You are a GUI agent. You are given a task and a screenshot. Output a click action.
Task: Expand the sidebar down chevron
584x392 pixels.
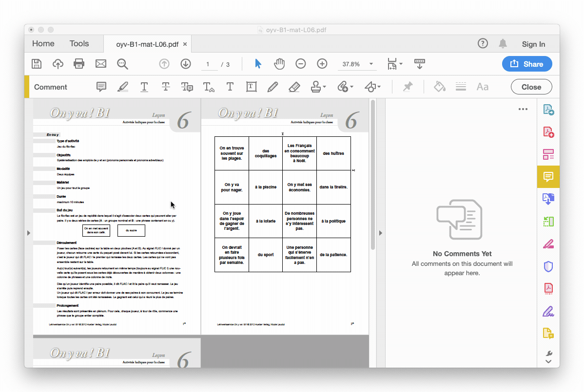point(548,361)
